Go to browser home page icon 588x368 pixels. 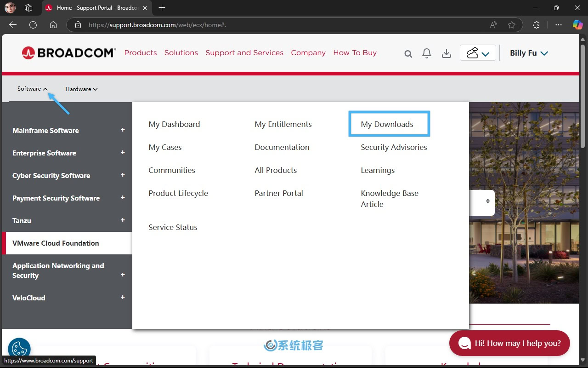click(x=53, y=25)
